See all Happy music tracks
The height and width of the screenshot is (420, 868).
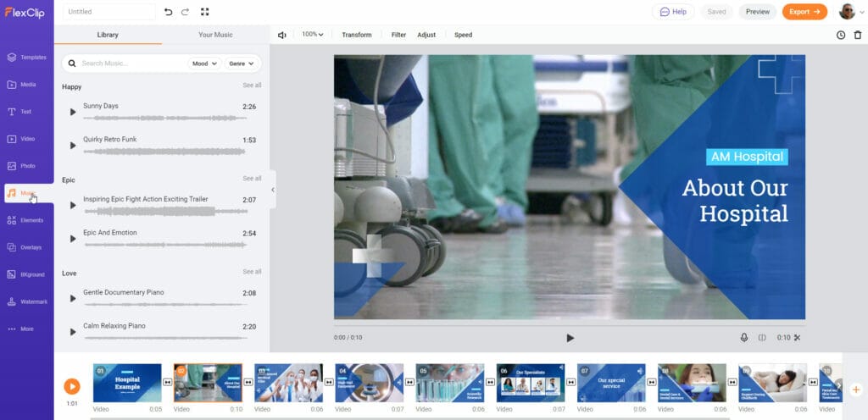(x=252, y=86)
